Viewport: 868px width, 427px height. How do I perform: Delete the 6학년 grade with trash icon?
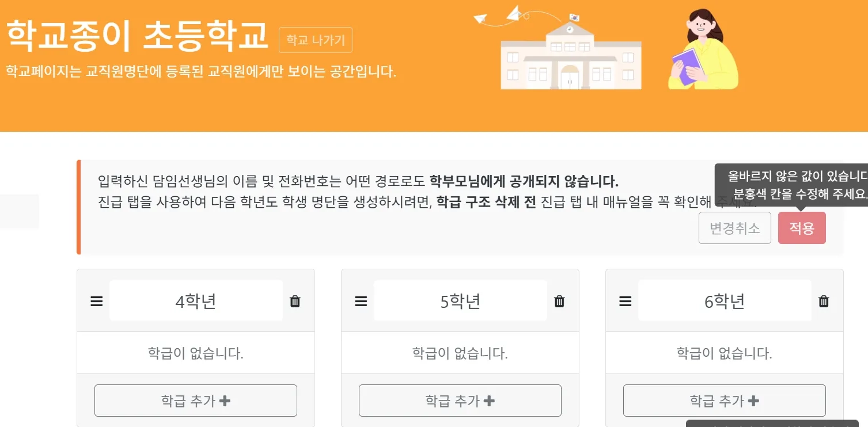point(824,302)
